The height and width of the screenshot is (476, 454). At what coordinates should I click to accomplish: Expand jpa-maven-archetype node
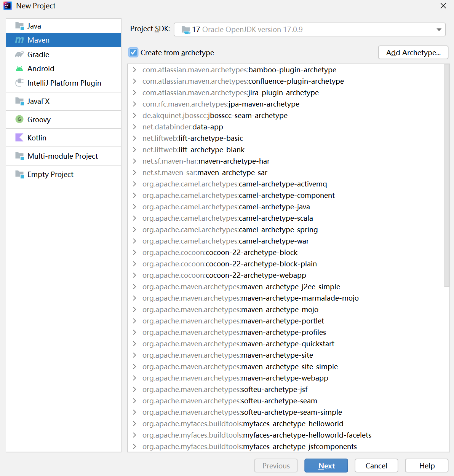pos(134,104)
